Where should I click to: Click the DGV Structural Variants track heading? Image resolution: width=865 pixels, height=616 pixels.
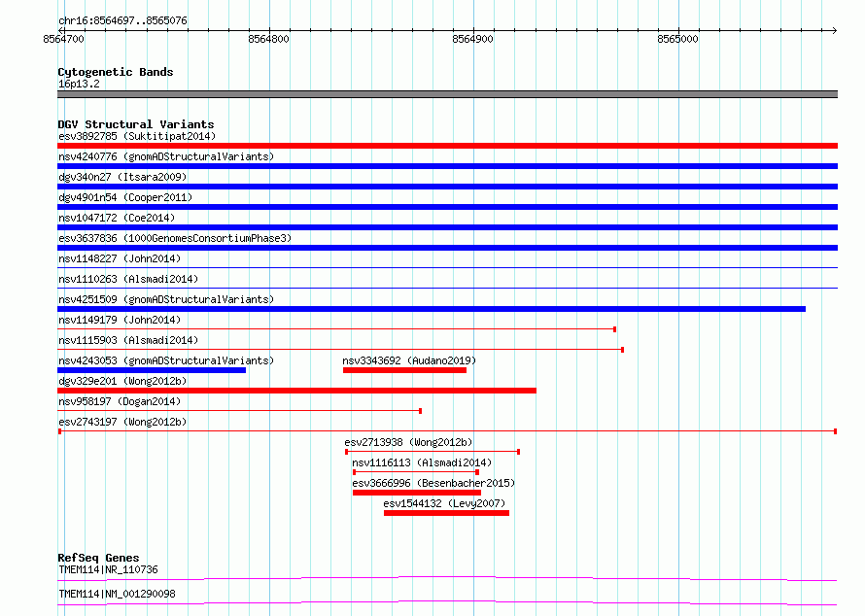click(x=136, y=124)
